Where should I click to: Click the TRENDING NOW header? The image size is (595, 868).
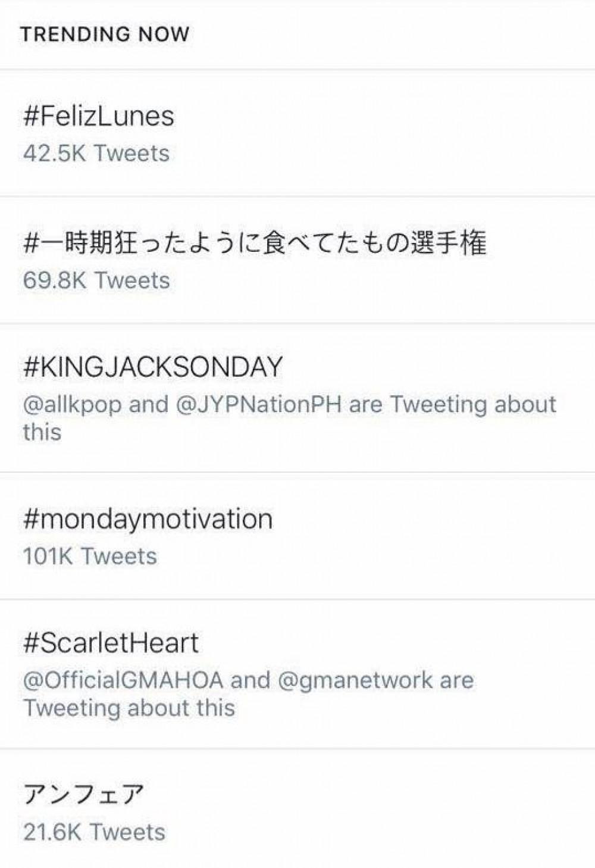(x=105, y=34)
